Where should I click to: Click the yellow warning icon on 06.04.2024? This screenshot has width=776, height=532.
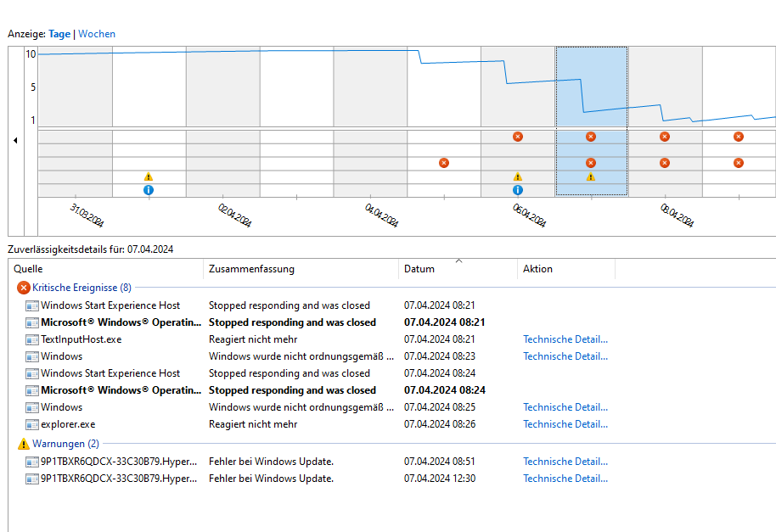(518, 176)
